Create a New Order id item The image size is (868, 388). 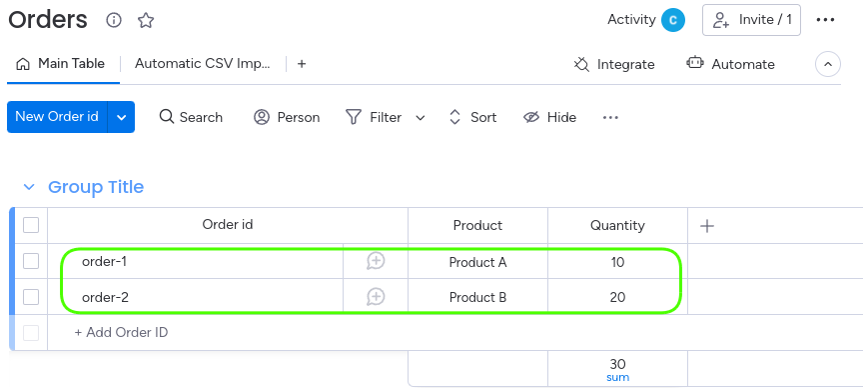[57, 117]
